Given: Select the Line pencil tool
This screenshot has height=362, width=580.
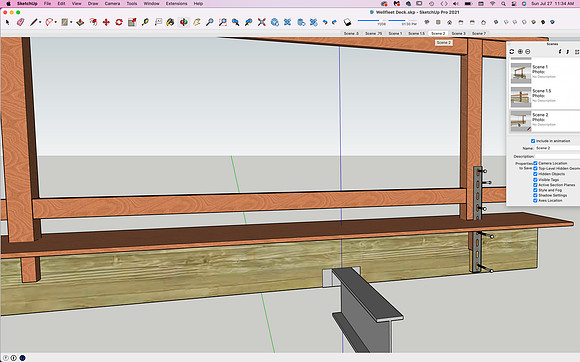Looking at the screenshot, I should click(34, 22).
